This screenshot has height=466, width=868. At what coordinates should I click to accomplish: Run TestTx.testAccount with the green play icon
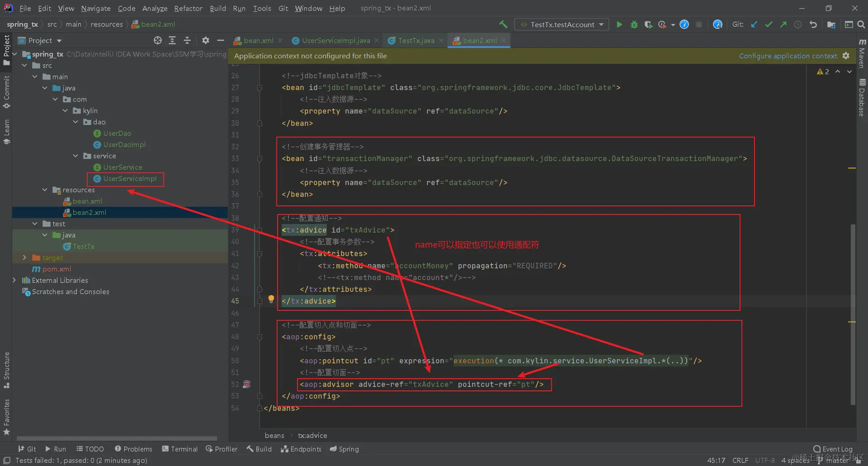(619, 24)
